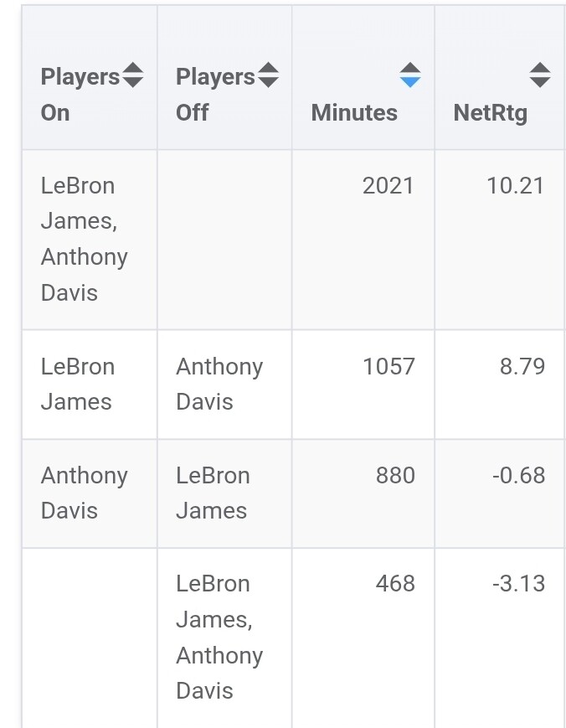566x728 pixels.
Task: Click the 2021 minutes cell
Action: click(x=388, y=186)
